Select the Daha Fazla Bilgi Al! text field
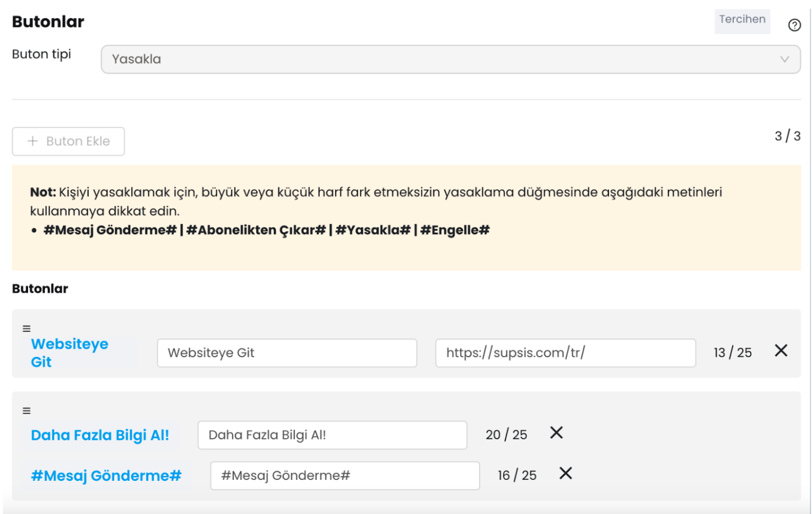This screenshot has width=812, height=514. coord(332,435)
